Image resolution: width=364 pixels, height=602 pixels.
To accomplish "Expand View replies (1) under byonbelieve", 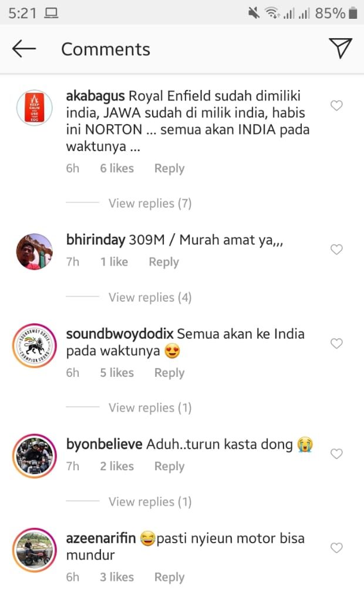I will [x=150, y=502].
